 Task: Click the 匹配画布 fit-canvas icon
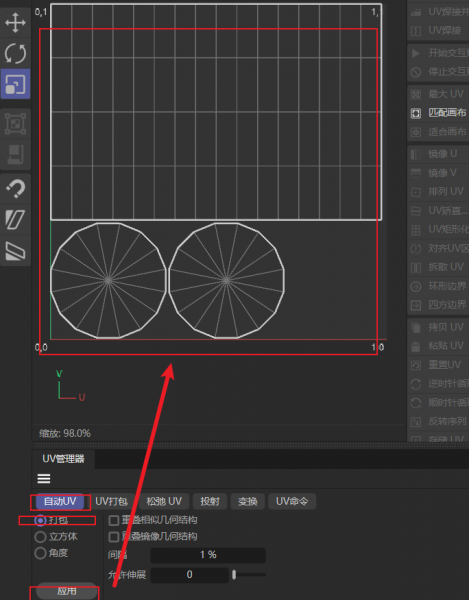[x=416, y=113]
